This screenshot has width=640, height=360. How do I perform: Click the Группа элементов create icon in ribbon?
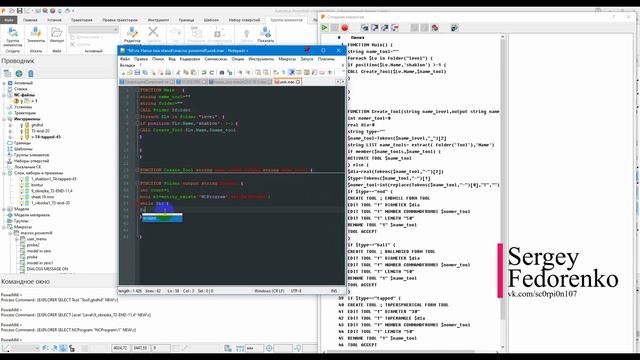(x=13, y=36)
